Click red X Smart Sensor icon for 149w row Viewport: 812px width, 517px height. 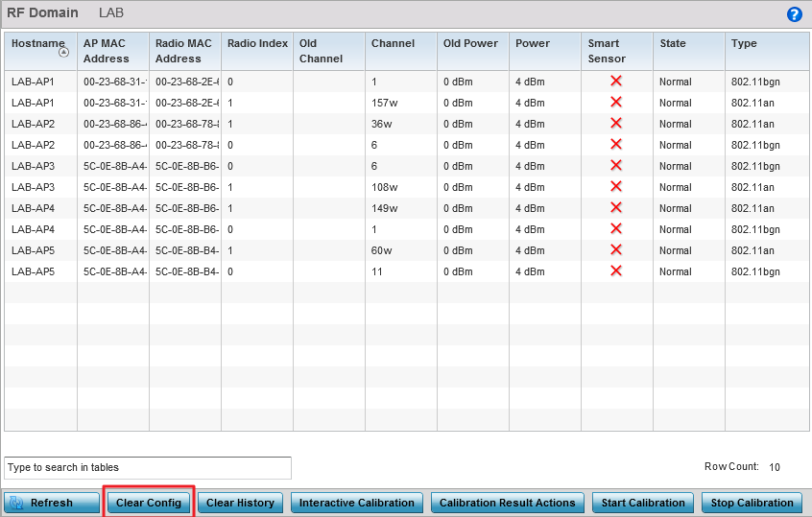(616, 207)
